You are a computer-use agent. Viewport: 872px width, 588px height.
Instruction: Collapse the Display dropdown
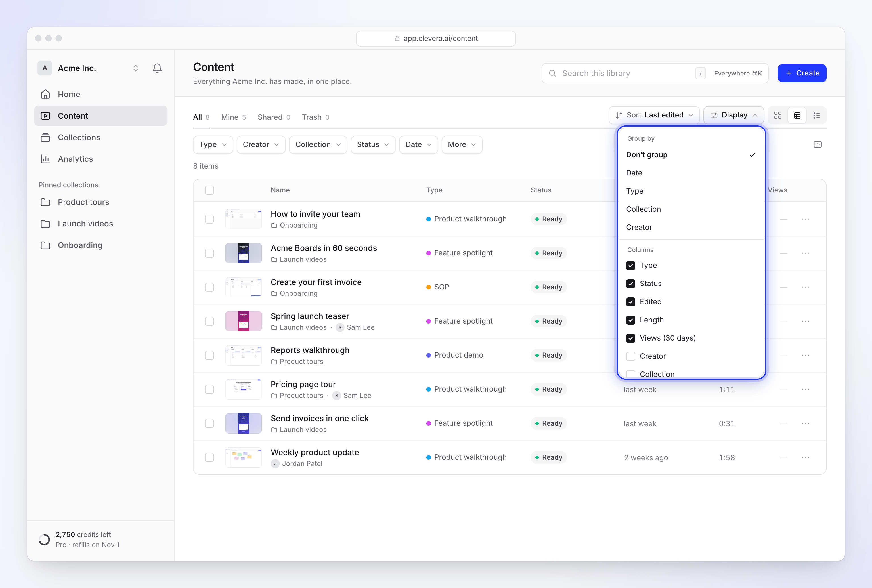[733, 115]
